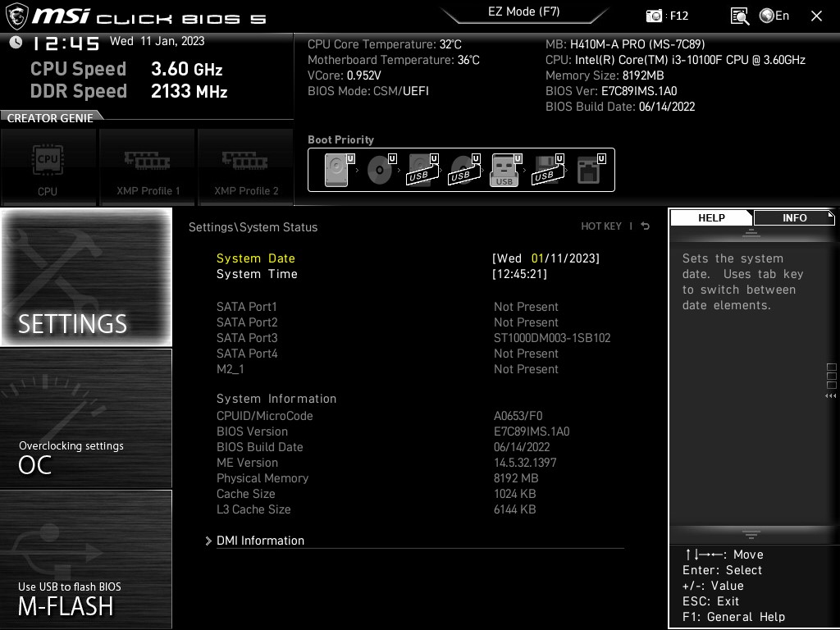Select the USB floppy boot device
840x630 pixels.
click(547, 170)
